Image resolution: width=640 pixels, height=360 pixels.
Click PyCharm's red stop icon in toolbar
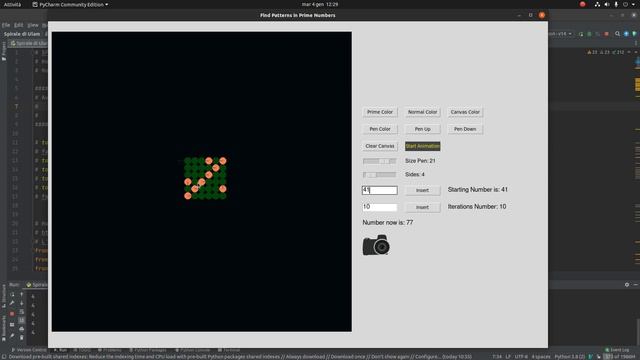coord(607,34)
